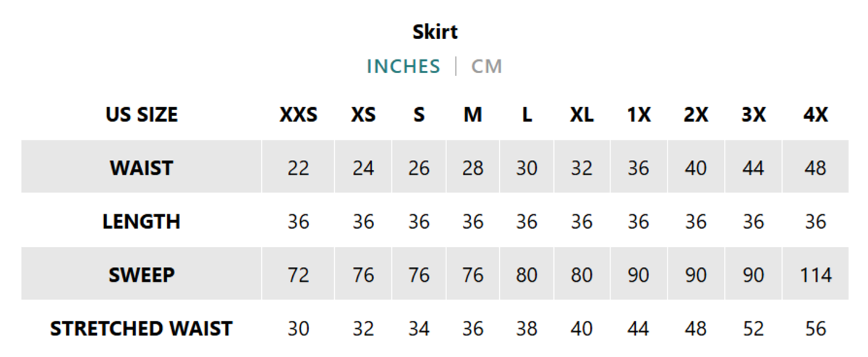Click the stretched waist value for 4X
This screenshot has height=357, width=868.
pyautogui.click(x=815, y=329)
